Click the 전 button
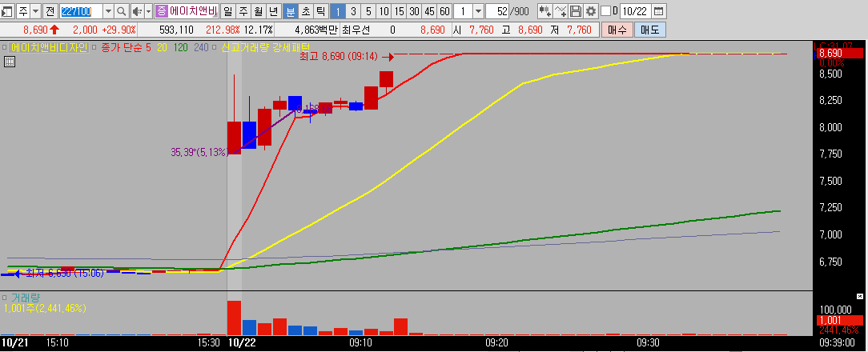Screen dimensions: 868x352 point(50,10)
